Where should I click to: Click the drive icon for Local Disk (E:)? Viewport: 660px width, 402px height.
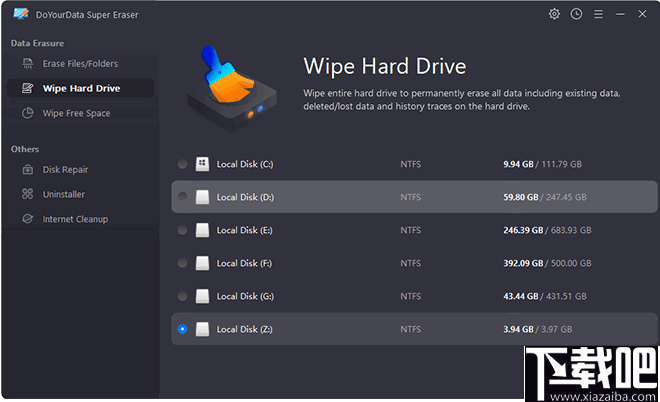coord(202,230)
